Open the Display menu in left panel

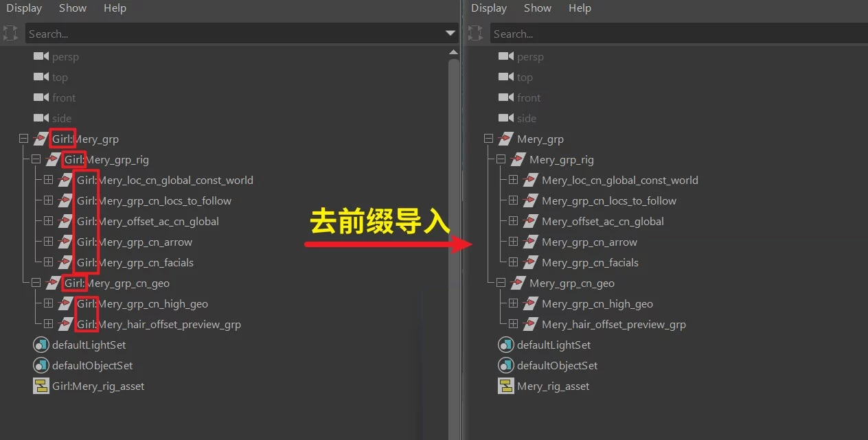[x=23, y=8]
